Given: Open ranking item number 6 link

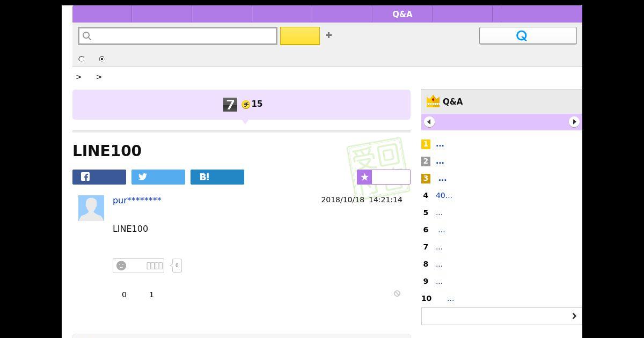Looking at the screenshot, I should [441, 230].
